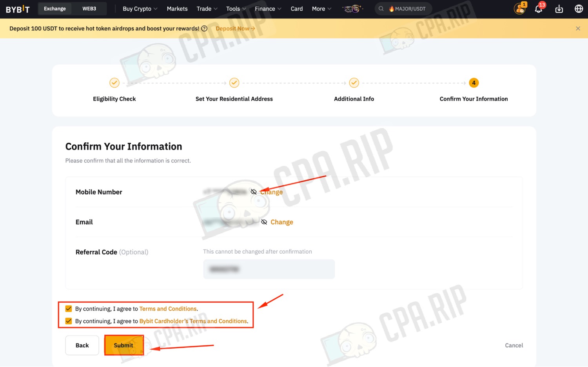Expand the Trade dropdown menu

pyautogui.click(x=207, y=9)
